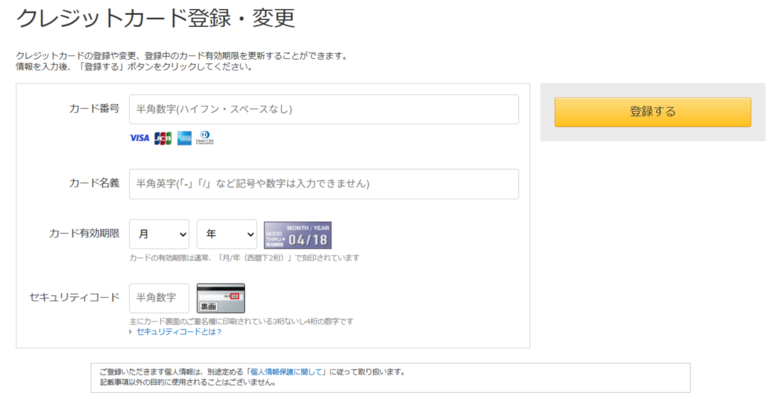Click the American Express card logo

[x=185, y=138]
